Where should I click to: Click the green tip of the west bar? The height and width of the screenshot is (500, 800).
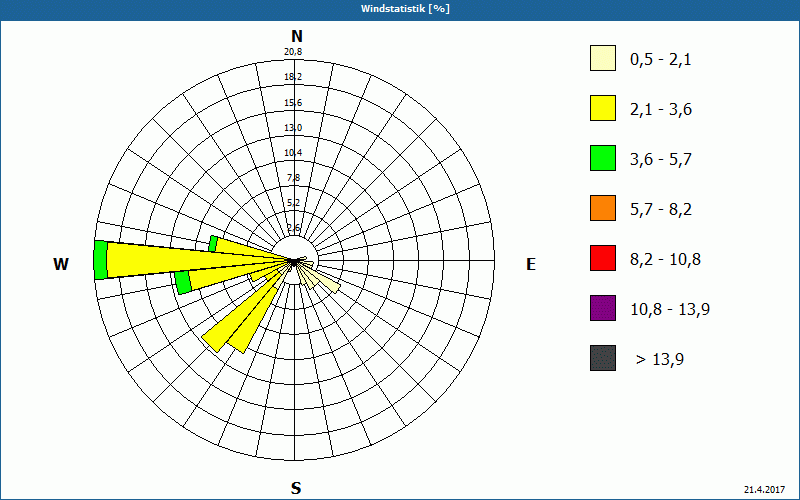coord(101,260)
